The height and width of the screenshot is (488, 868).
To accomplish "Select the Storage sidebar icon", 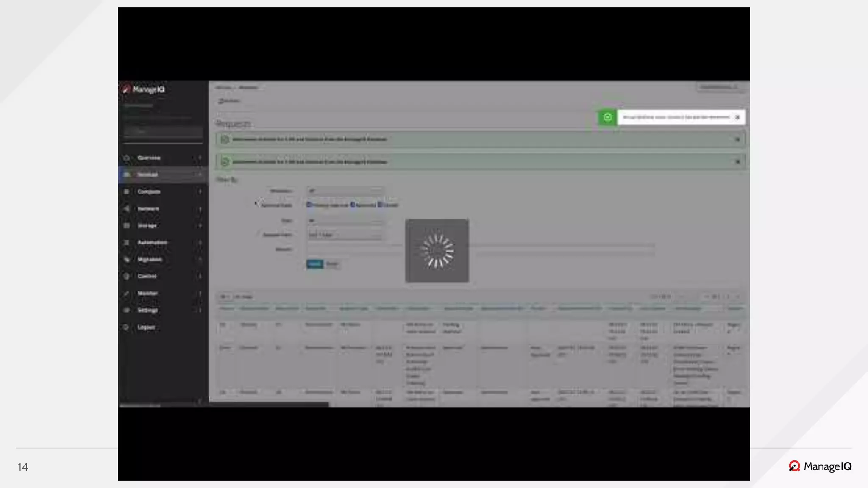I will (x=126, y=226).
